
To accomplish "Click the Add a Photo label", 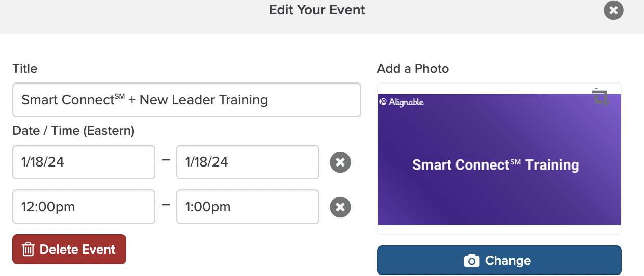I will (x=413, y=69).
